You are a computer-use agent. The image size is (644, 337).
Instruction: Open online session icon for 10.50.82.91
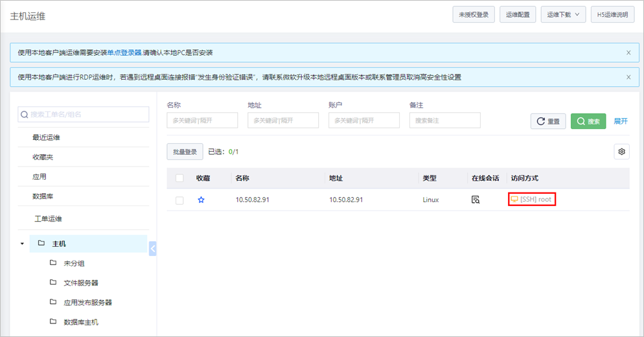476,200
